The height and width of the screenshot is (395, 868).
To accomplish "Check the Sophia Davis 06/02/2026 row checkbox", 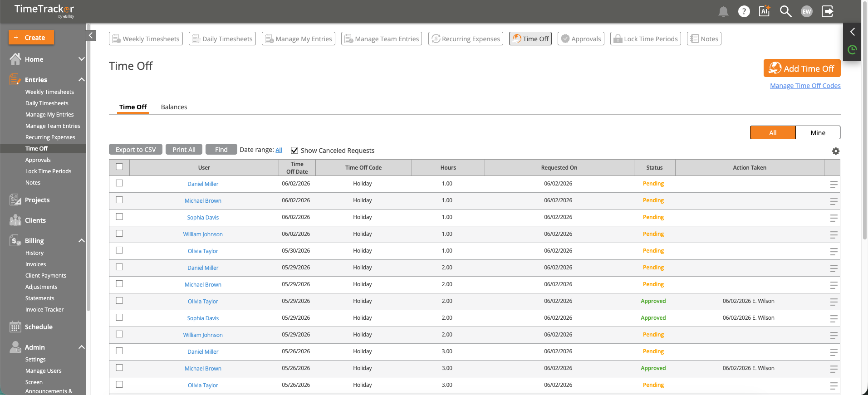I will point(119,217).
